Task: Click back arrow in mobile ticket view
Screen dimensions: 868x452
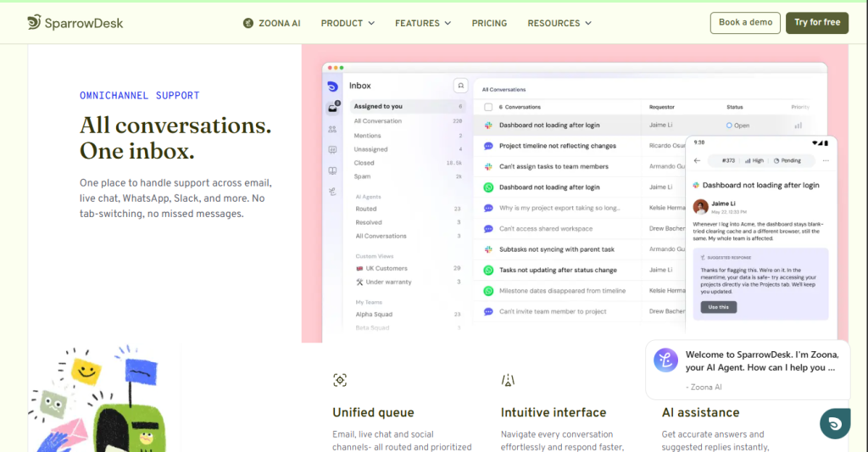Action: (697, 160)
